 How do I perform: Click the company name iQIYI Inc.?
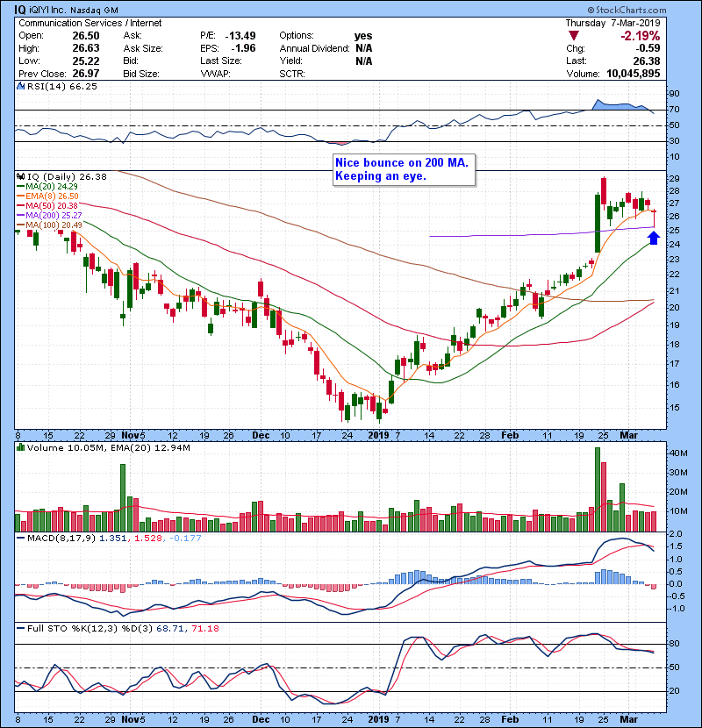click(x=48, y=10)
